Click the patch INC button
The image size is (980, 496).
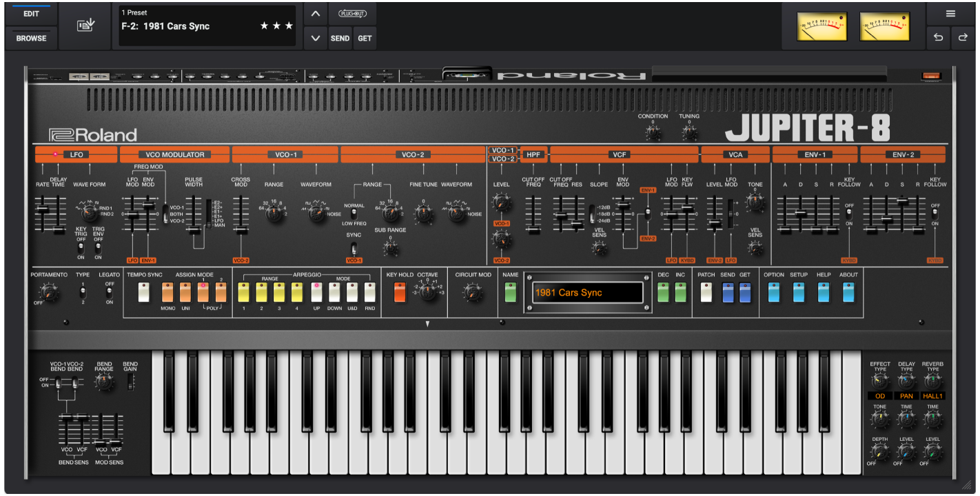680,293
